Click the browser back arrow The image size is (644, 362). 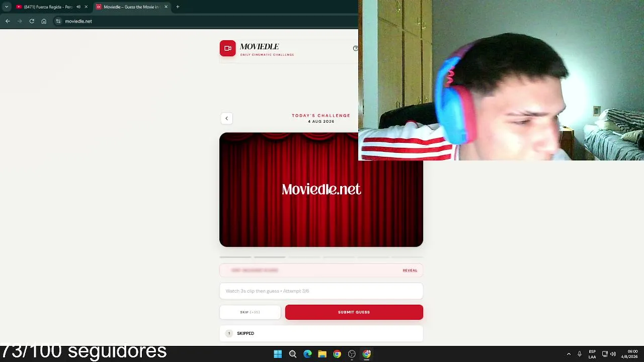(8, 21)
